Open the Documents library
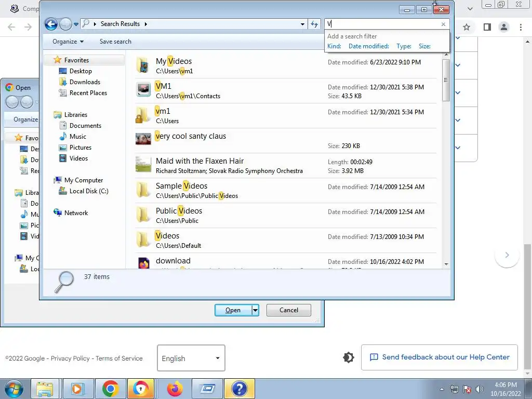This screenshot has height=399, width=532. pos(85,126)
